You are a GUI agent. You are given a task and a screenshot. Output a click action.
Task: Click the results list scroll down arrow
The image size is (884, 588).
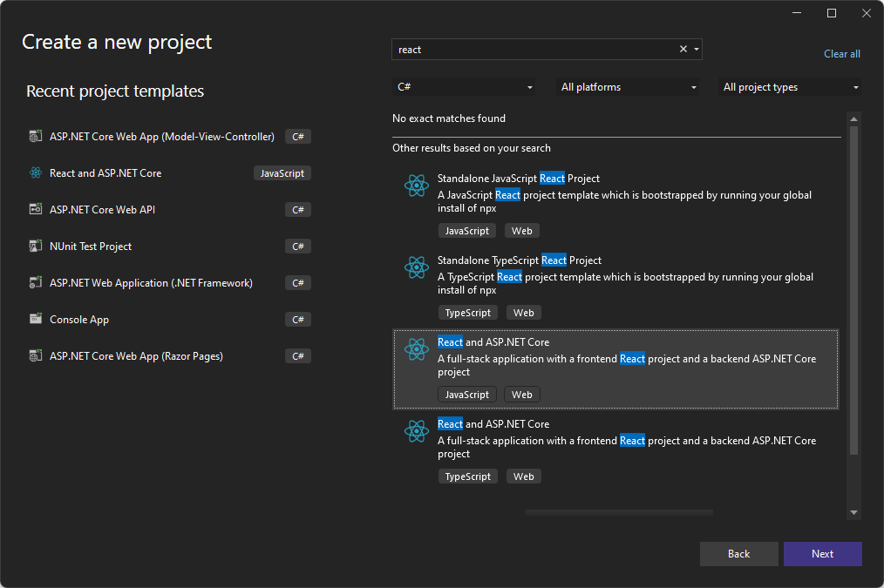853,512
